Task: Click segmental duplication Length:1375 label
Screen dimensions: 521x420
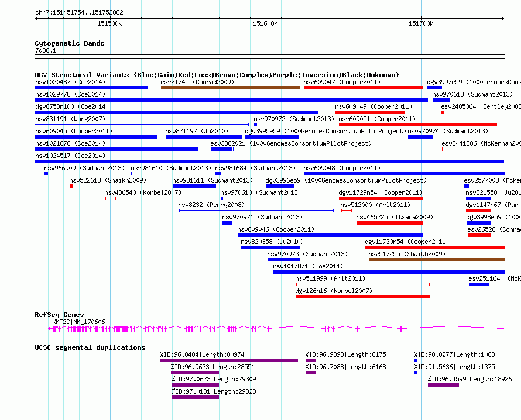Action: tap(454, 367)
